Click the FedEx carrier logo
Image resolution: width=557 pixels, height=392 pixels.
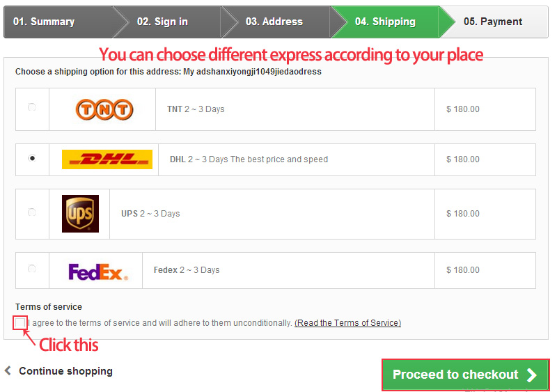[x=98, y=272]
